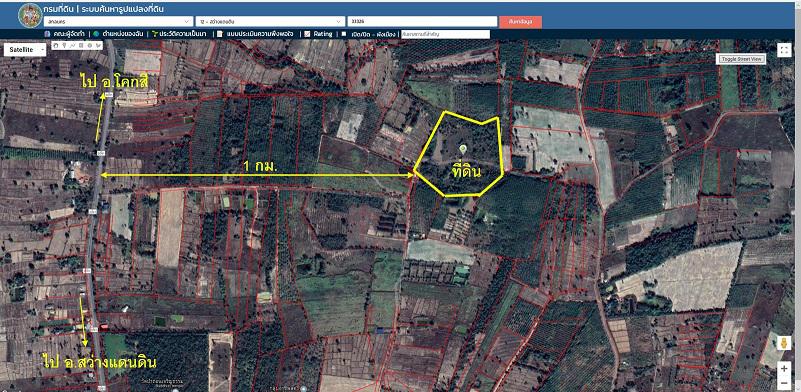Select the polyline drawing tool
The height and width of the screenshot is (392, 801).
[x=72, y=45]
